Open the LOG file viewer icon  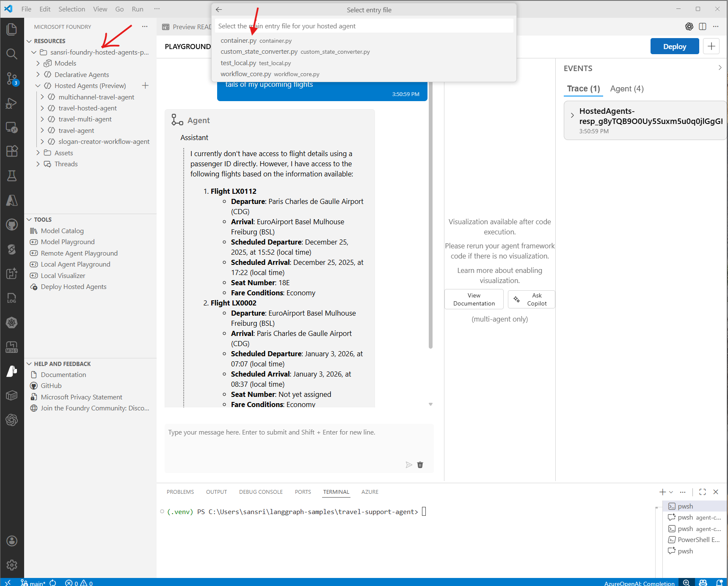click(12, 298)
